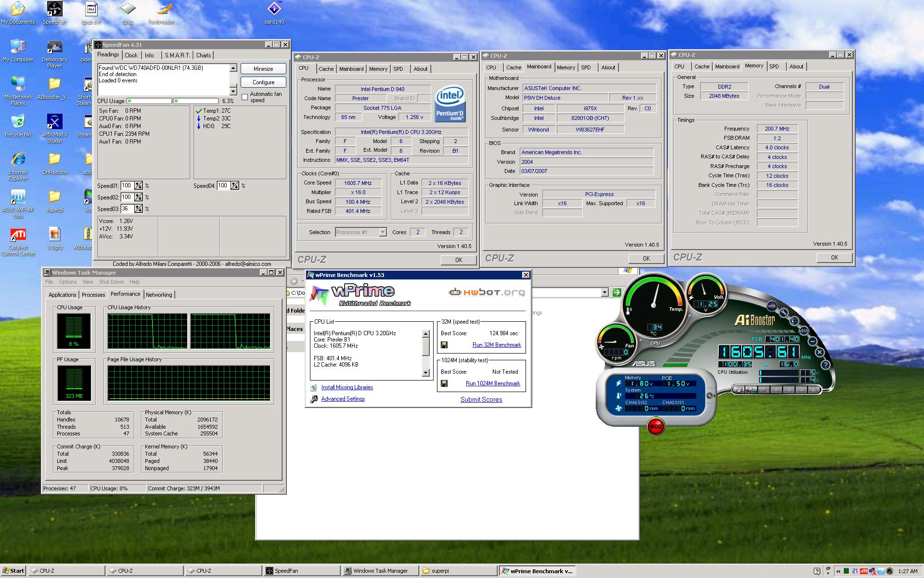Open AI Booster wrench settings icon
The width and height of the screenshot is (924, 578).
784,313
